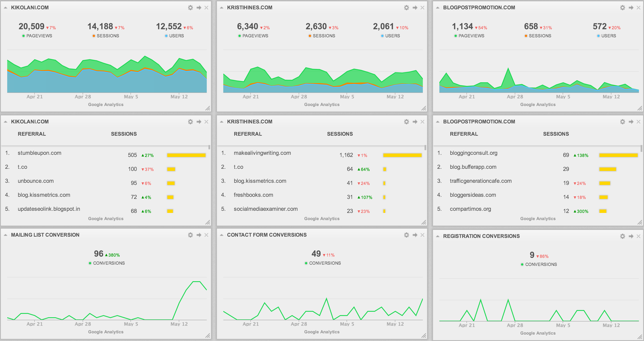The width and height of the screenshot is (644, 341).
Task: Collapse the KIKOLANI.COM pageviews widget
Action: point(6,7)
